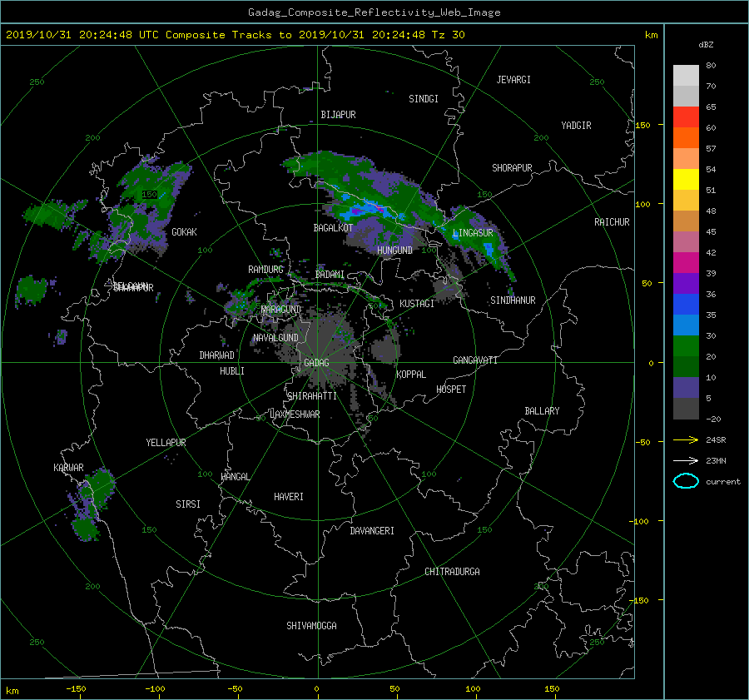Click the DHARWAD city label
Screen dimensions: 749x700
point(216,355)
